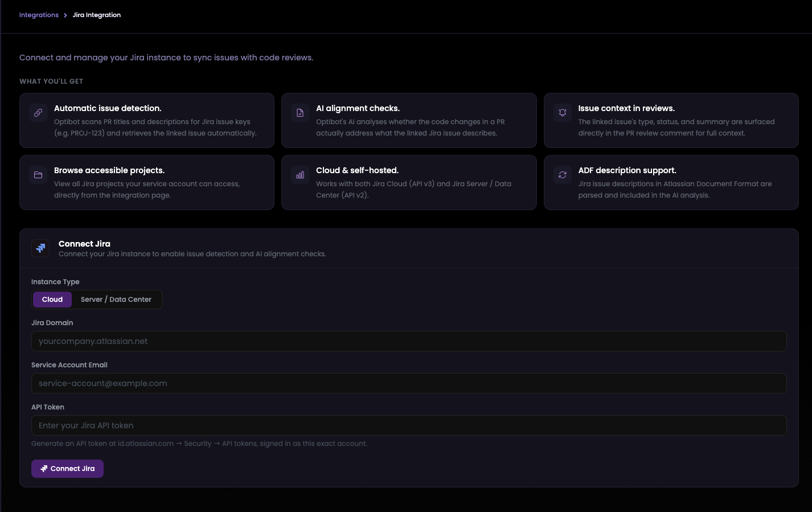Click the Cloud & self-hosted heading
This screenshot has width=812, height=512.
click(x=357, y=170)
